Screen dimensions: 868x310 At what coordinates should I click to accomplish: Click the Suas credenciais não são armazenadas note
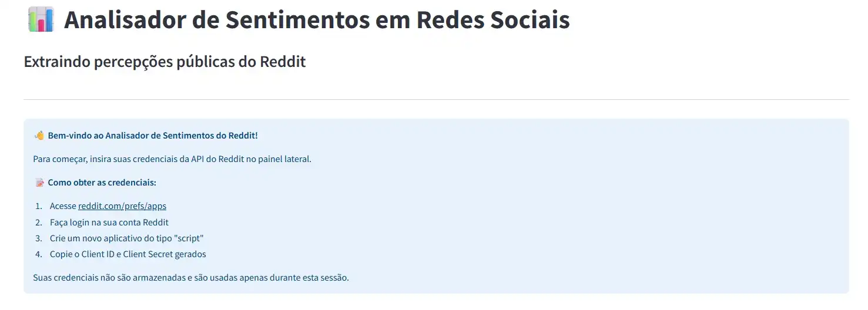191,277
